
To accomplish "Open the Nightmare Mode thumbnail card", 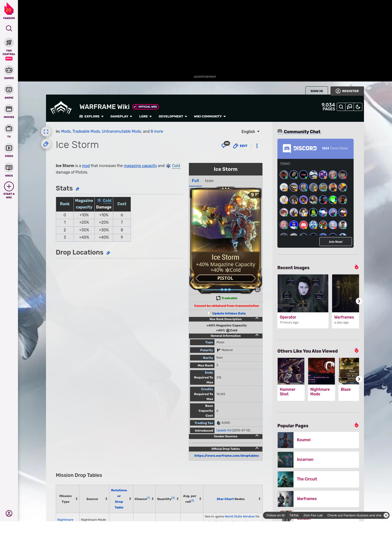I will coord(321,379).
